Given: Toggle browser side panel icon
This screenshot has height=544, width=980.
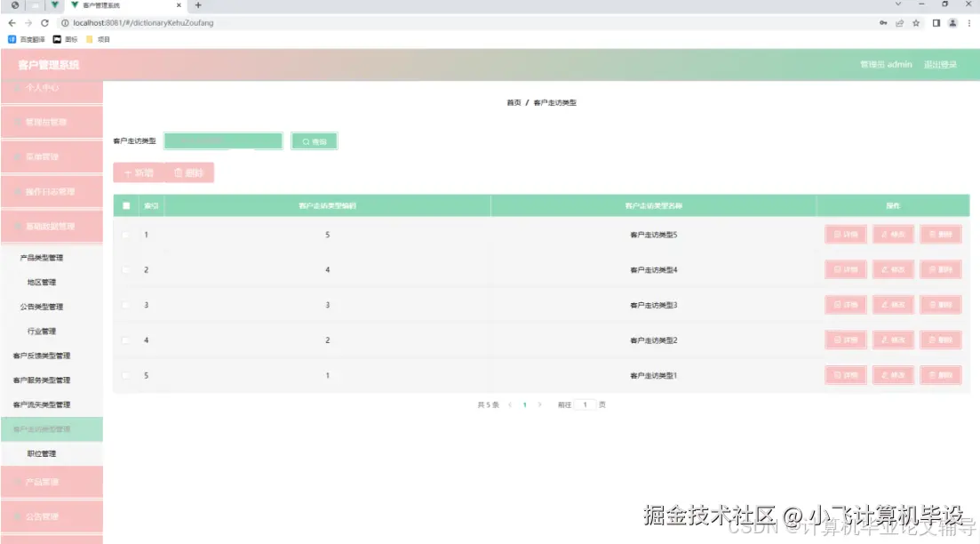Looking at the screenshot, I should [x=936, y=23].
